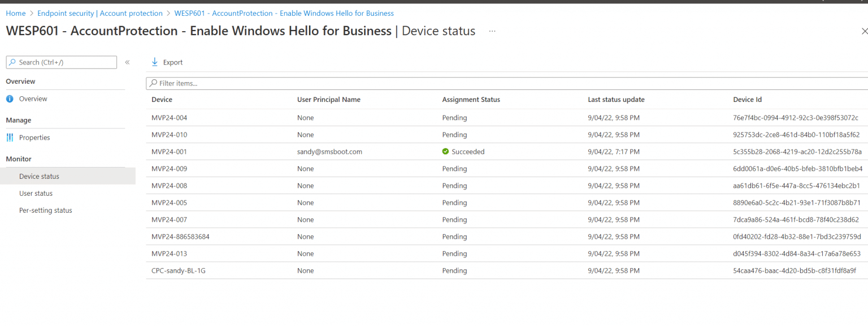The image size is (868, 326).
Task: Select the Properties bar-chart icon in sidebar
Action: pos(10,137)
